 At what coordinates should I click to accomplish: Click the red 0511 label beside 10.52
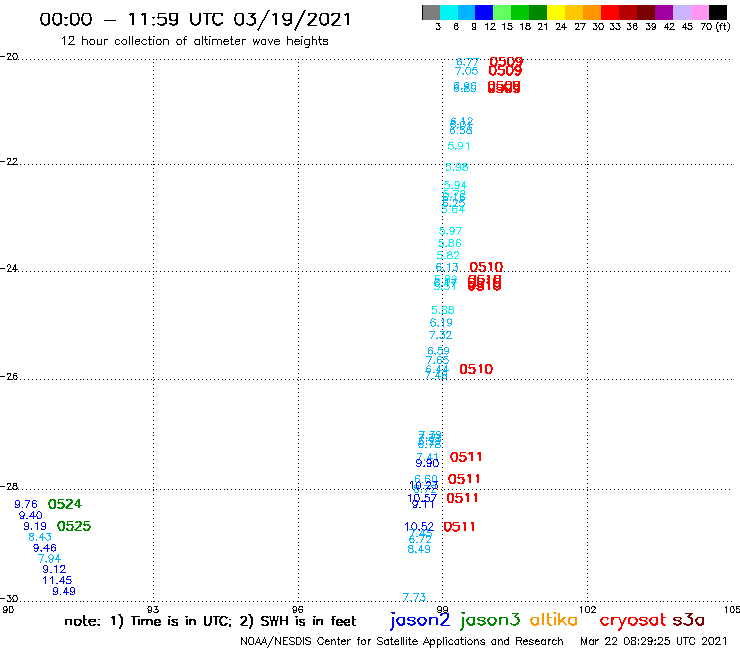point(459,527)
